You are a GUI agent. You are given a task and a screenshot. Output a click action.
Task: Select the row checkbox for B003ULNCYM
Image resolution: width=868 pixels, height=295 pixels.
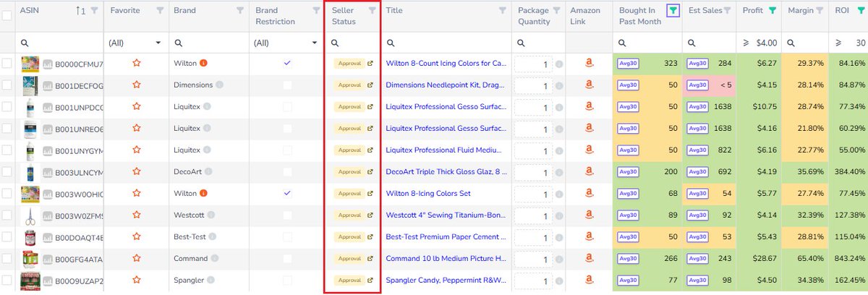click(7, 172)
